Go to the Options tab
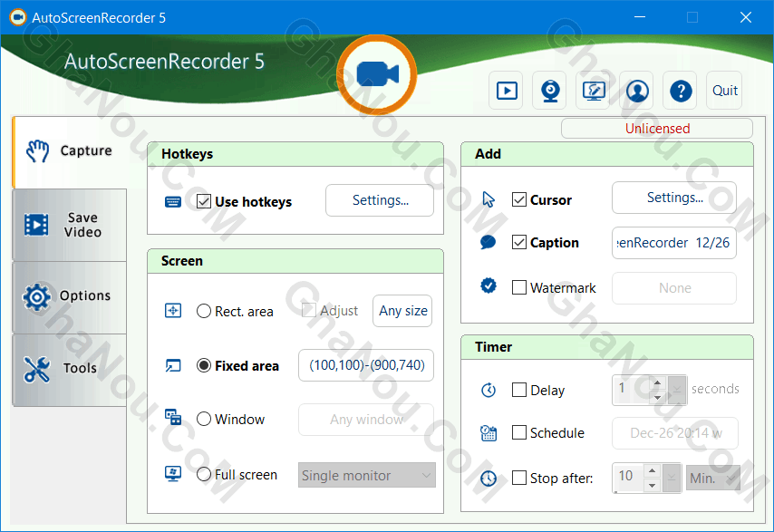 click(70, 297)
